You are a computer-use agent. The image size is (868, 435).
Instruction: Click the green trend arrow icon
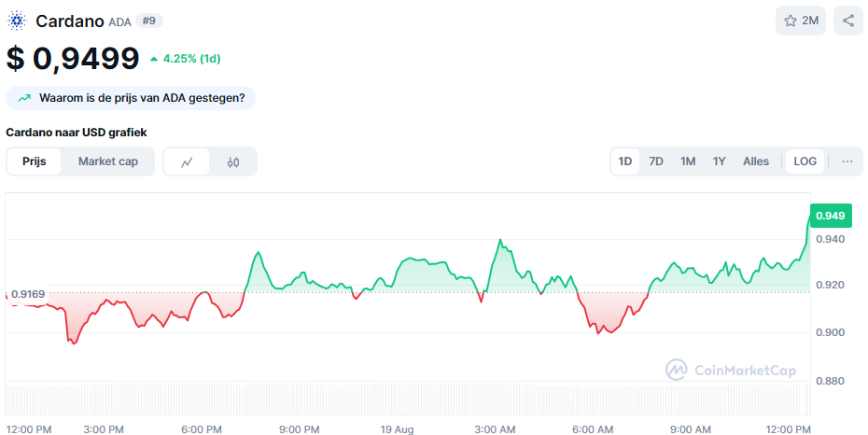tap(24, 99)
